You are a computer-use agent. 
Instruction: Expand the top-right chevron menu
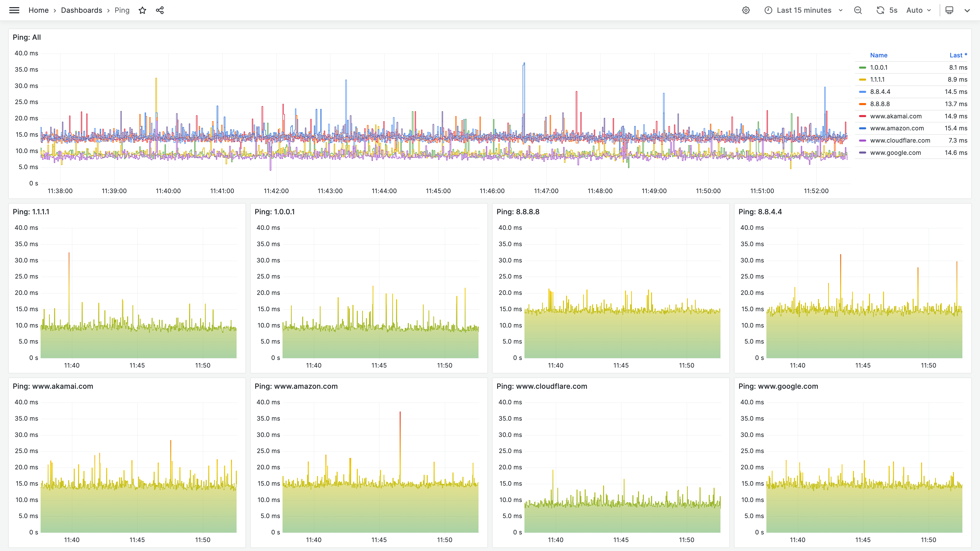pyautogui.click(x=967, y=10)
